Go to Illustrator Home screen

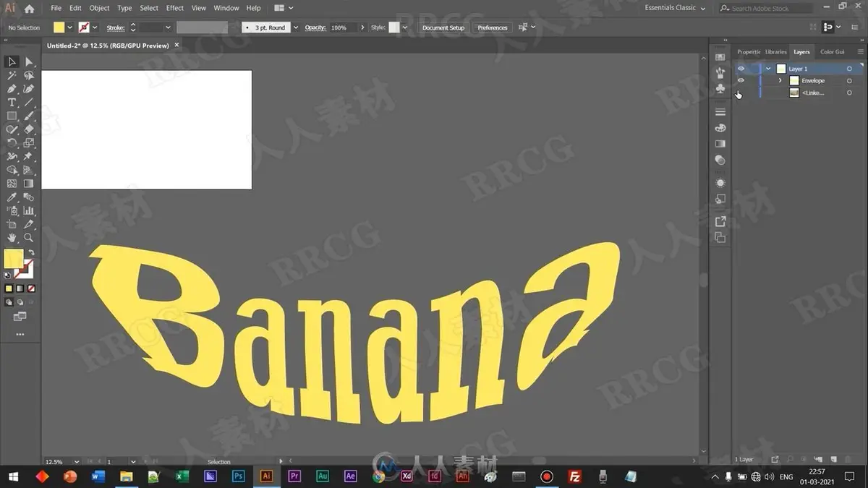point(29,9)
